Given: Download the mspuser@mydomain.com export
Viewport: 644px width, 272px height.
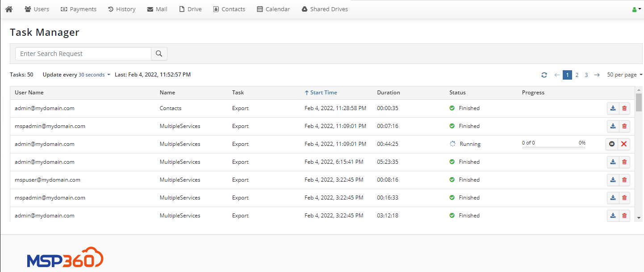Looking at the screenshot, I should coord(613,180).
